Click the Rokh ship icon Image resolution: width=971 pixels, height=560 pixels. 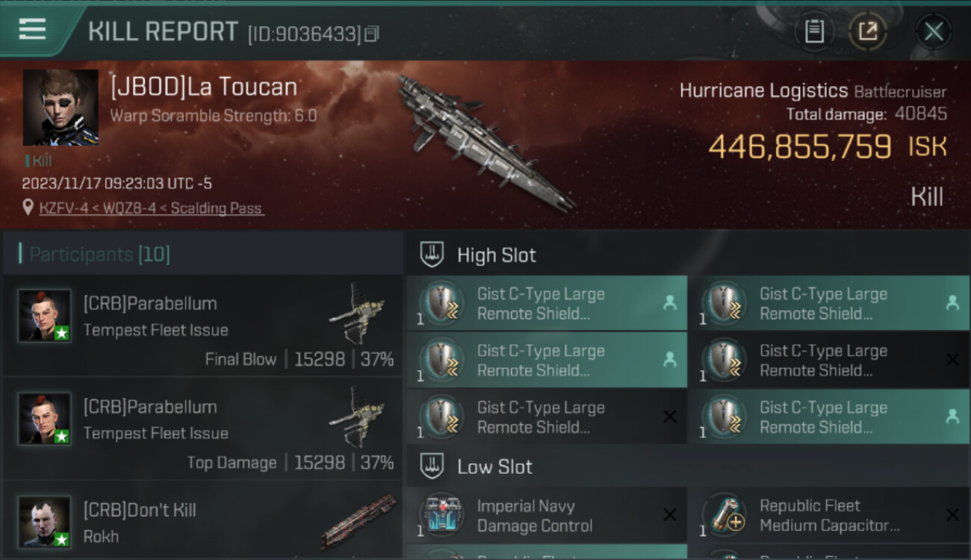coord(359,521)
